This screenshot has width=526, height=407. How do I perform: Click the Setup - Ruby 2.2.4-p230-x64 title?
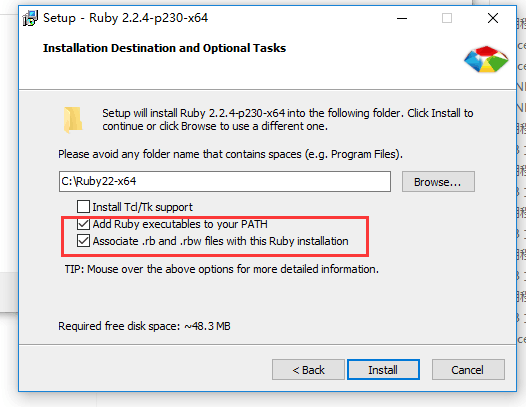point(125,18)
